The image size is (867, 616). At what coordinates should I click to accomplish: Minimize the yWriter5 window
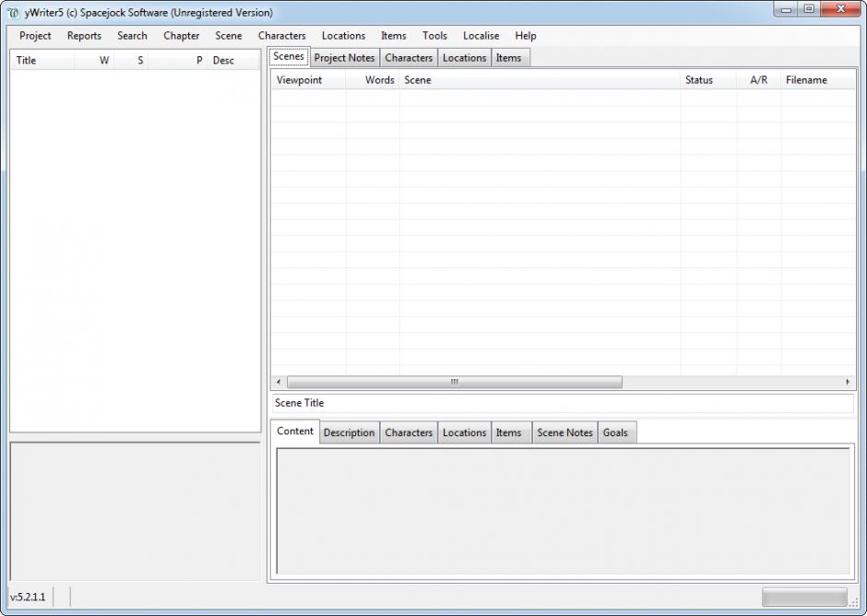pos(786,9)
